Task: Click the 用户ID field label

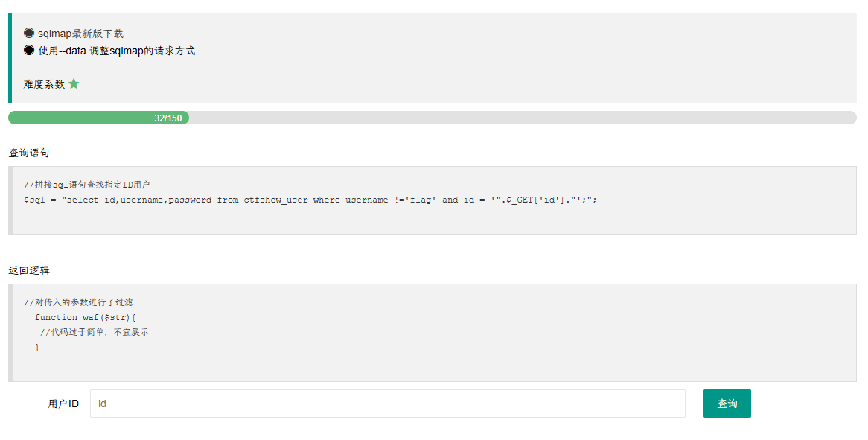Action: 63,404
